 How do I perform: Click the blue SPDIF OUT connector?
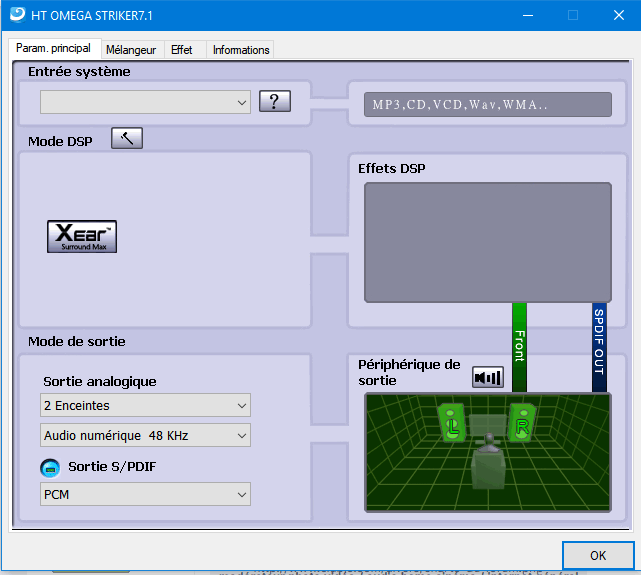[599, 347]
